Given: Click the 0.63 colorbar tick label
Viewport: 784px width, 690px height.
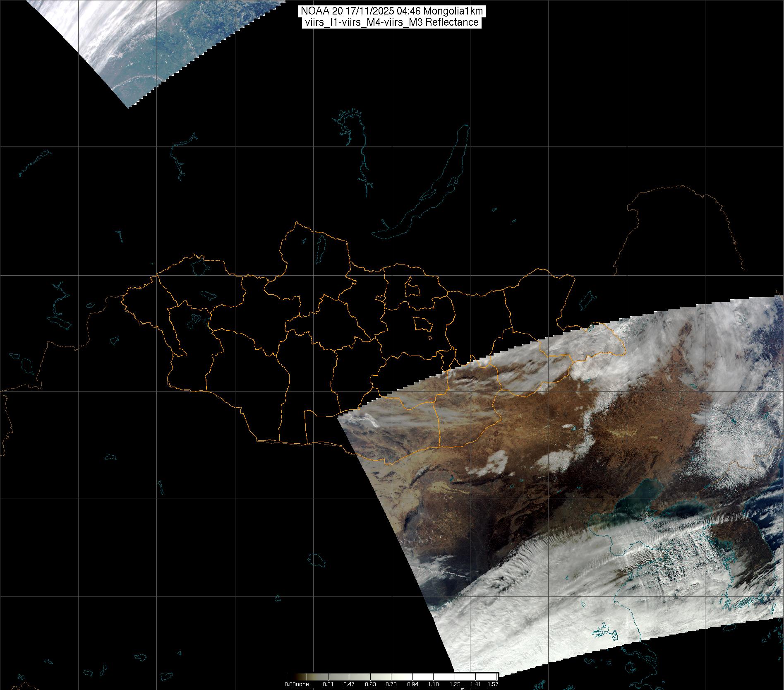Looking at the screenshot, I should [x=370, y=684].
